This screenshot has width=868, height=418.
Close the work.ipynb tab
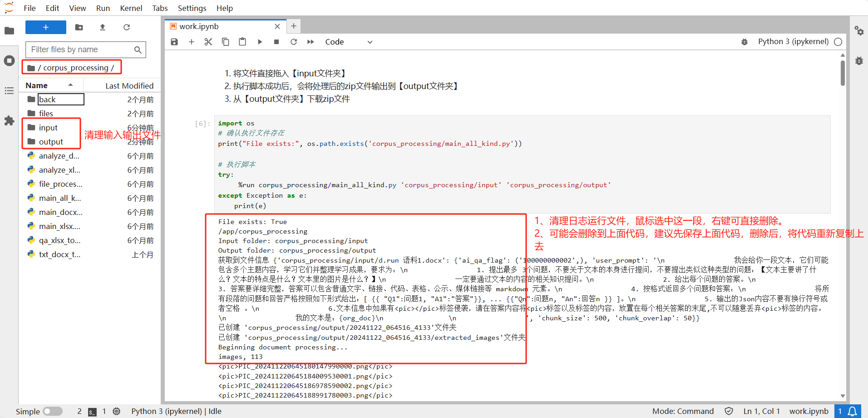(277, 26)
